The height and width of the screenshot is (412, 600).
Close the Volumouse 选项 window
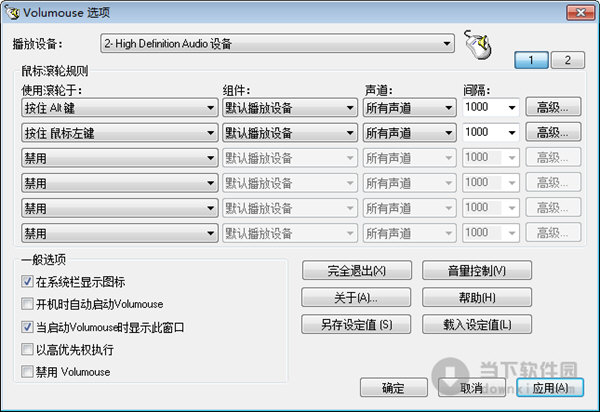pyautogui.click(x=580, y=13)
